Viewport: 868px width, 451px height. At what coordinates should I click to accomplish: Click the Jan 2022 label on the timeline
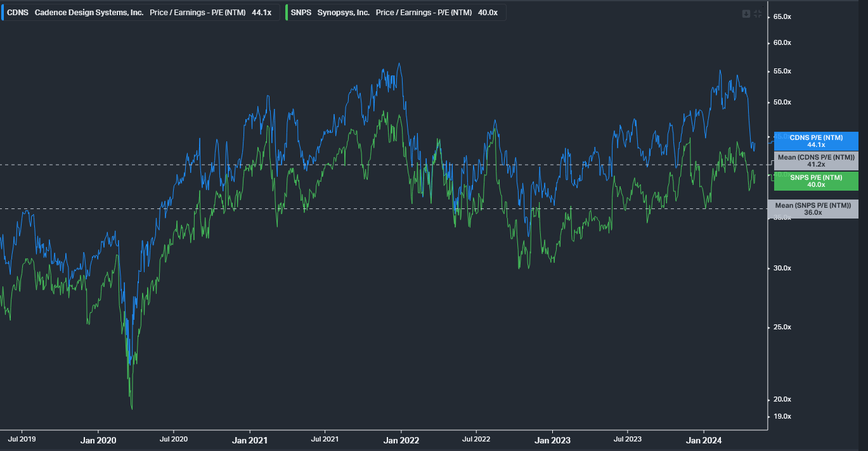click(401, 440)
